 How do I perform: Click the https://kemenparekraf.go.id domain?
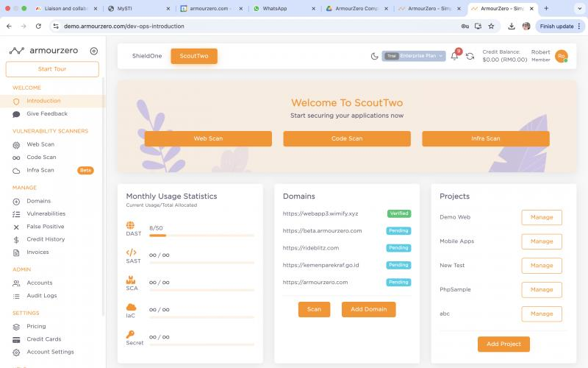(320, 265)
